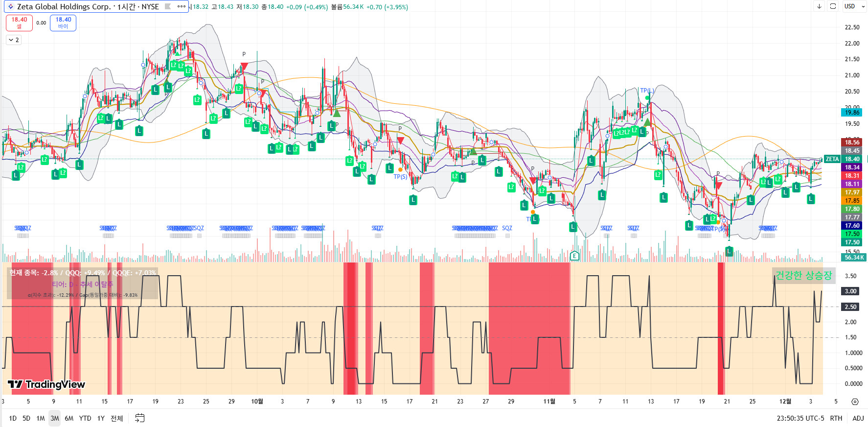
Task: Click the green 17.80 price label
Action: [x=852, y=209]
